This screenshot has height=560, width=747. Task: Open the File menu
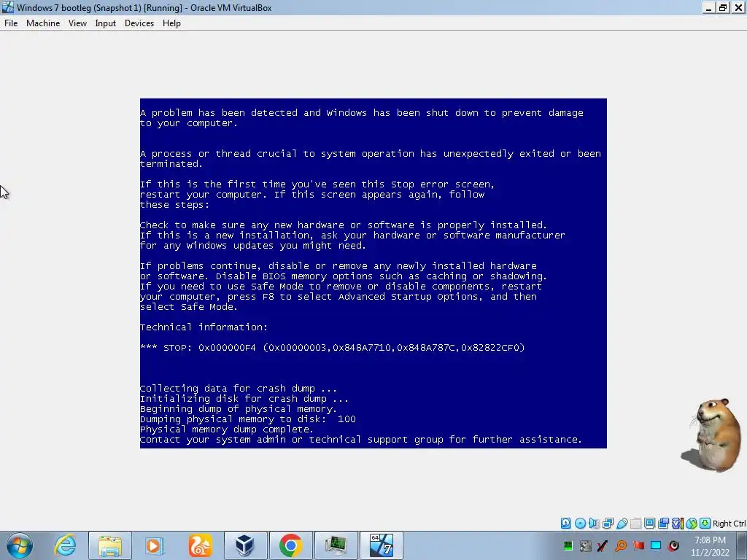click(10, 23)
